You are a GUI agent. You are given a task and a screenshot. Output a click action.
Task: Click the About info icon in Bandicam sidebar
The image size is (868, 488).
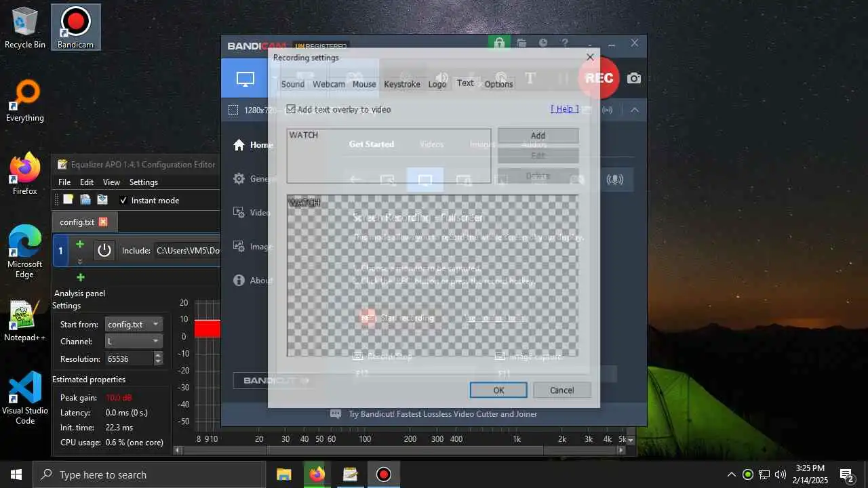click(239, 281)
